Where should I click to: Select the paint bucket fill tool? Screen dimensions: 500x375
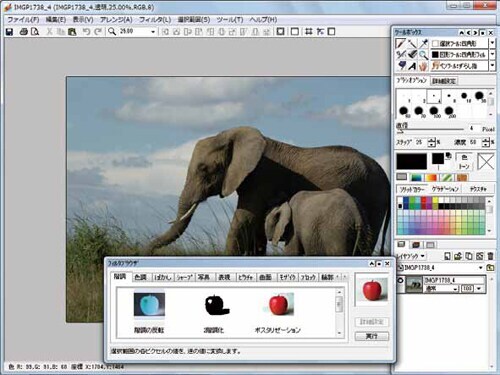coord(401,66)
